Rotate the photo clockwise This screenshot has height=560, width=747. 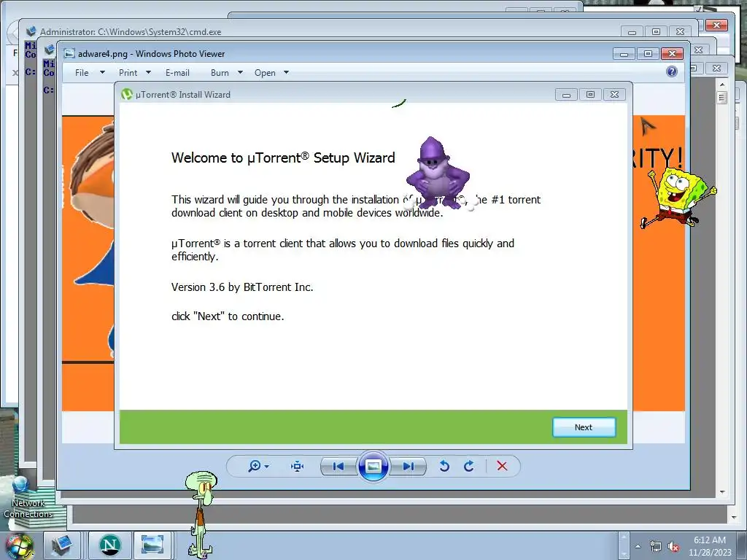click(x=469, y=466)
